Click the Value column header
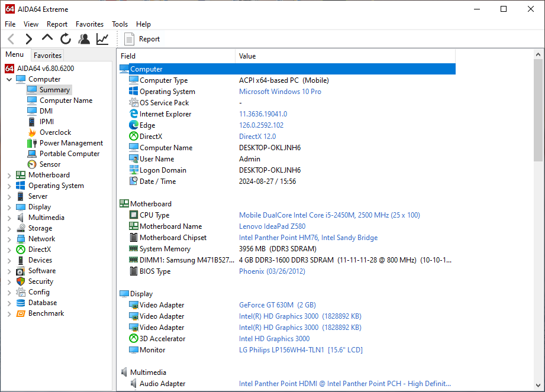 [x=345, y=56]
